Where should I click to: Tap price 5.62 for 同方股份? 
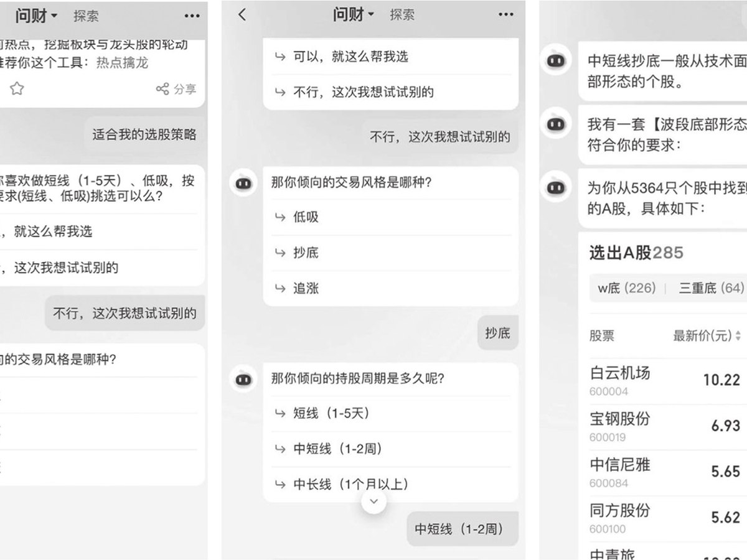click(726, 518)
